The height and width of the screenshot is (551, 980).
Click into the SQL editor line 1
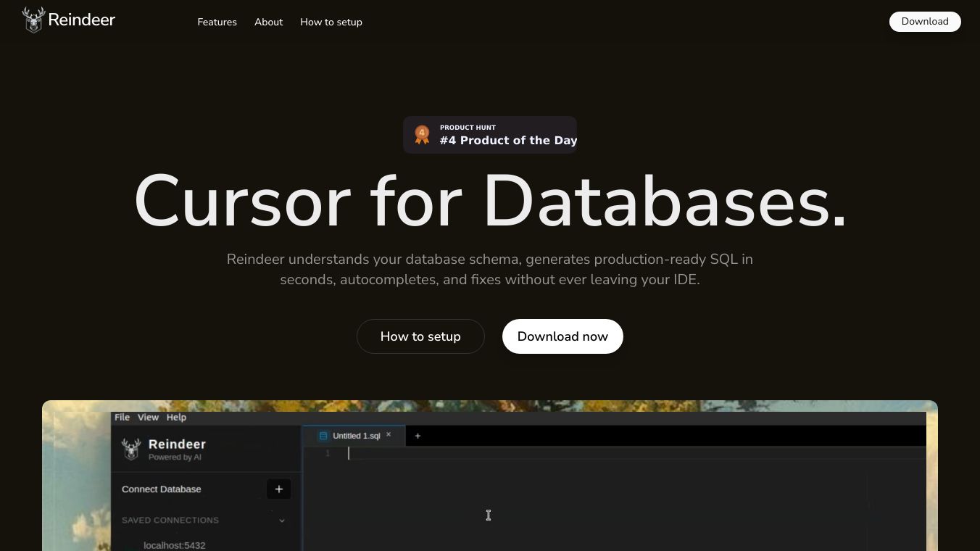[614, 453]
